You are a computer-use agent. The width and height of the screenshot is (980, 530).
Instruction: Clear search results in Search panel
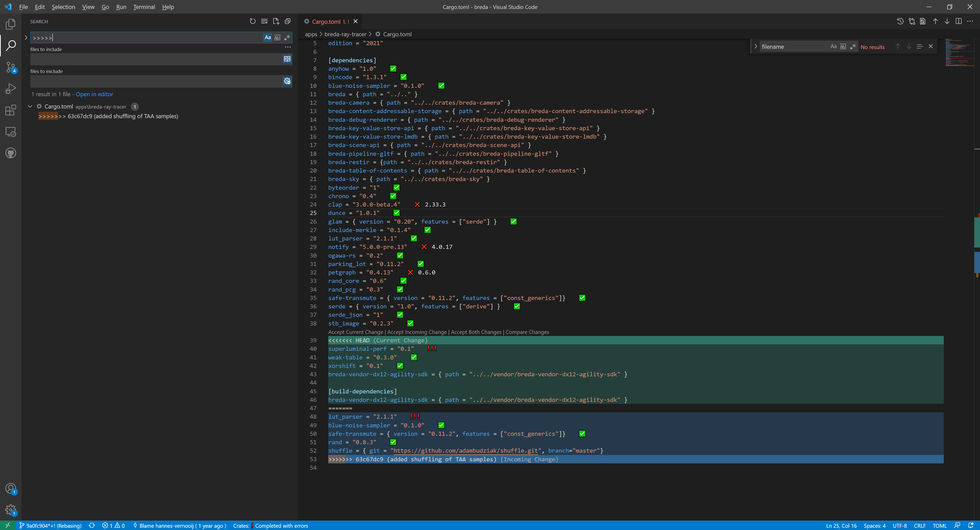264,21
